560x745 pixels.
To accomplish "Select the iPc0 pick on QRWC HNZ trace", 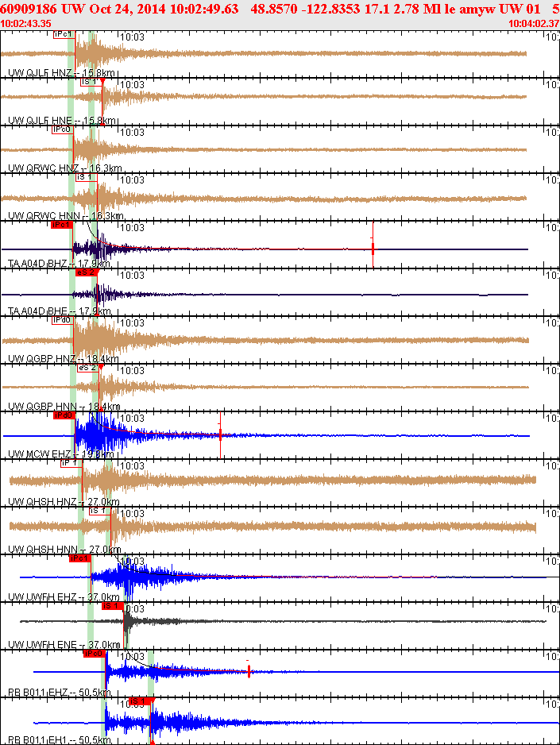I will (63, 129).
